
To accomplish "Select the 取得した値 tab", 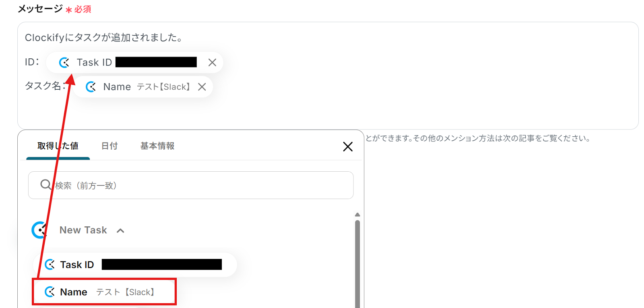I will click(58, 146).
